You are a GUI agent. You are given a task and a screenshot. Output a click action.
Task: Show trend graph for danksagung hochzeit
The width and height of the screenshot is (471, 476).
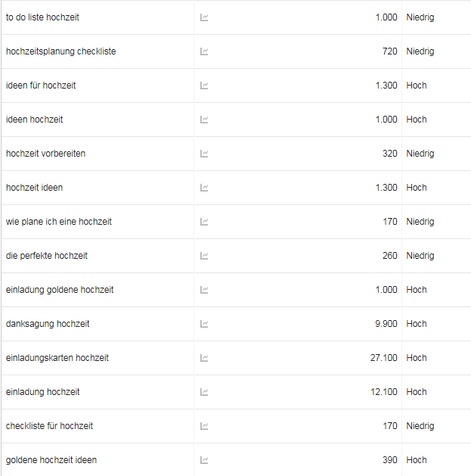204,324
